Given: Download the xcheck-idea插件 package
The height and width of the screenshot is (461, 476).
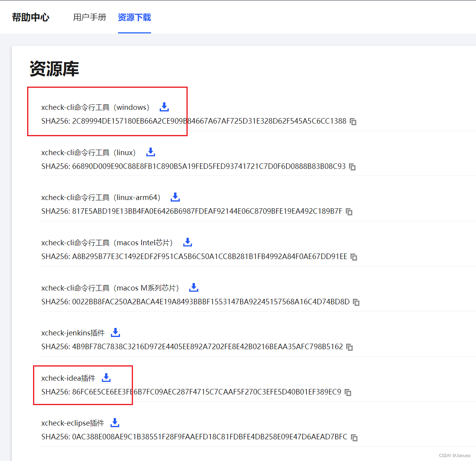Looking at the screenshot, I should 106,377.
